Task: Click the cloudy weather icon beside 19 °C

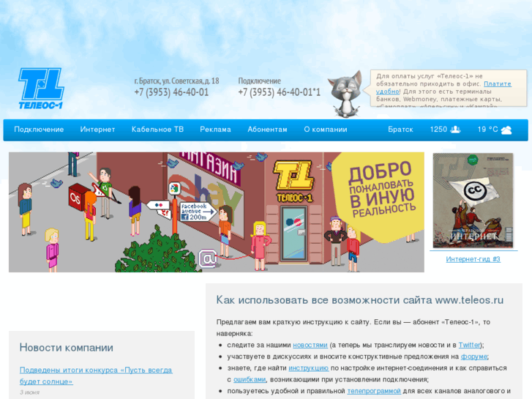Action: [x=506, y=130]
